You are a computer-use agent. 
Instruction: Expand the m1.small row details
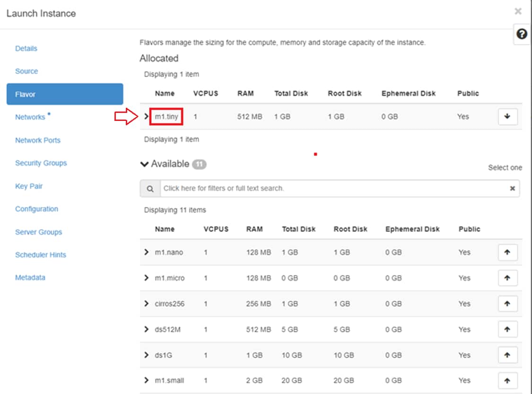click(146, 380)
